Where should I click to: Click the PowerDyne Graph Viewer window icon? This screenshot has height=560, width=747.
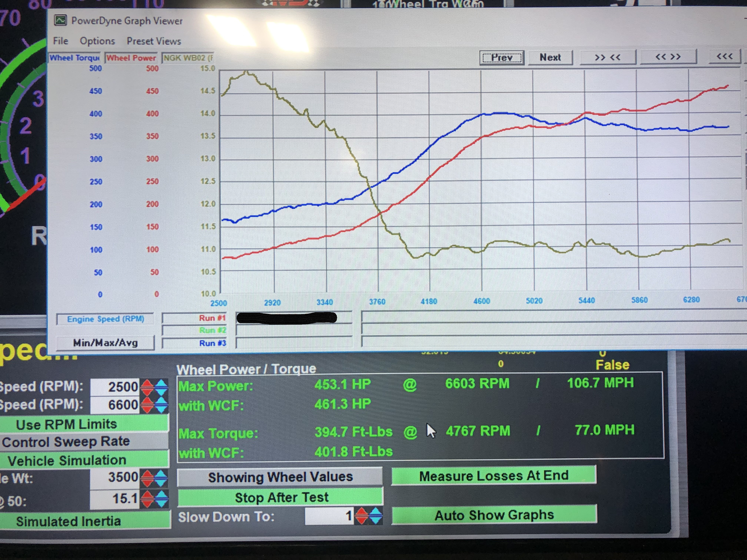(x=60, y=21)
